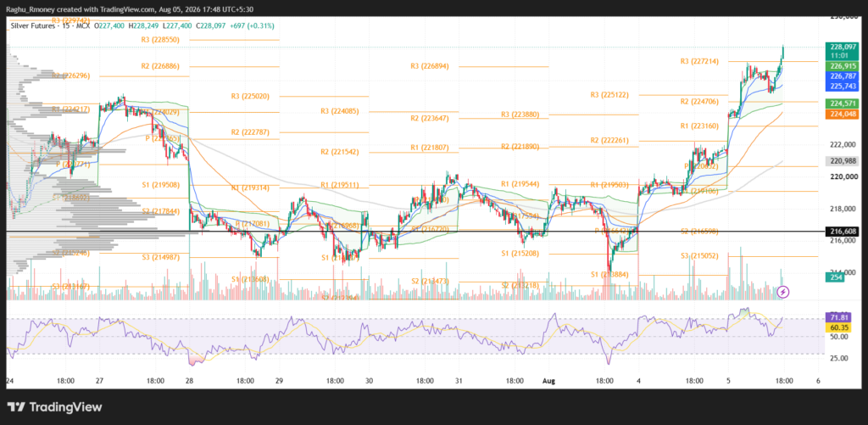Click the gray 220,988 price tag
868x425 pixels.
click(x=840, y=161)
